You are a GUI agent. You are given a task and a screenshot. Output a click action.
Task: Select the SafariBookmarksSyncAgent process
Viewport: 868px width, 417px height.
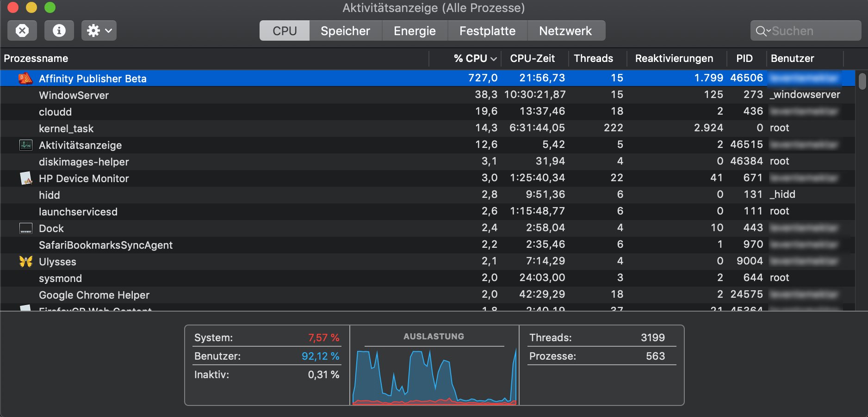pos(106,245)
